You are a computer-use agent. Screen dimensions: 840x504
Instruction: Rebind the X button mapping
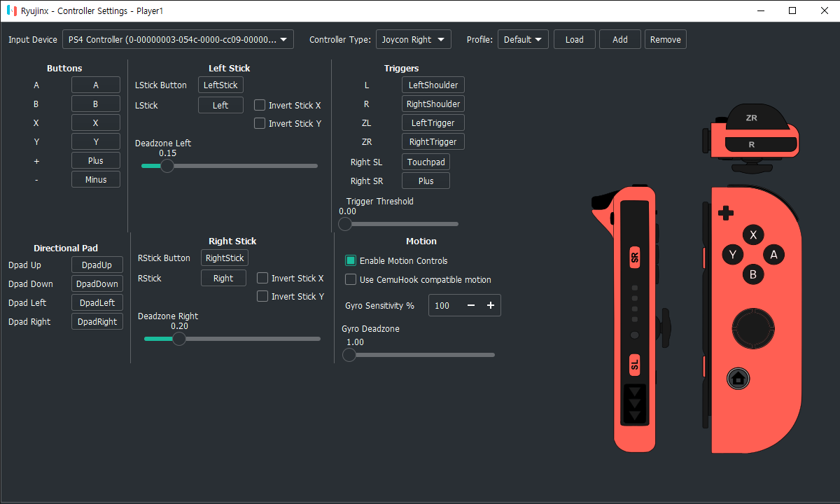click(x=96, y=122)
